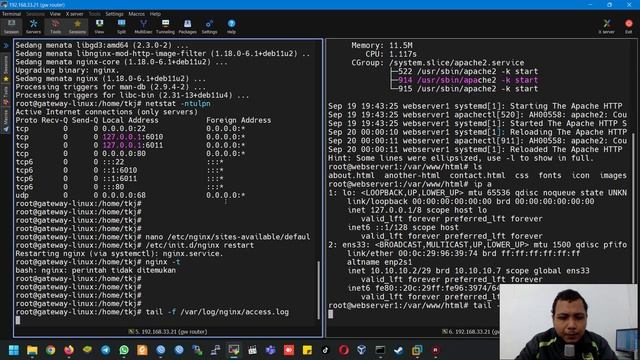The width and height of the screenshot is (640, 360).
Task: Click the X server toolbar icon
Action: point(607,27)
